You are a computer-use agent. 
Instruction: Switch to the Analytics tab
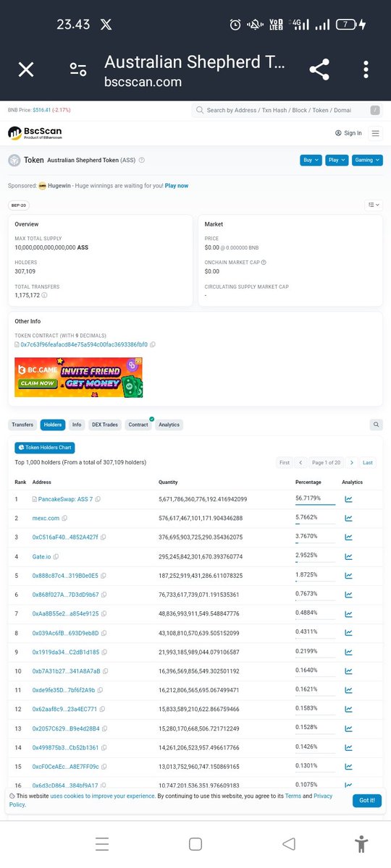tap(169, 425)
